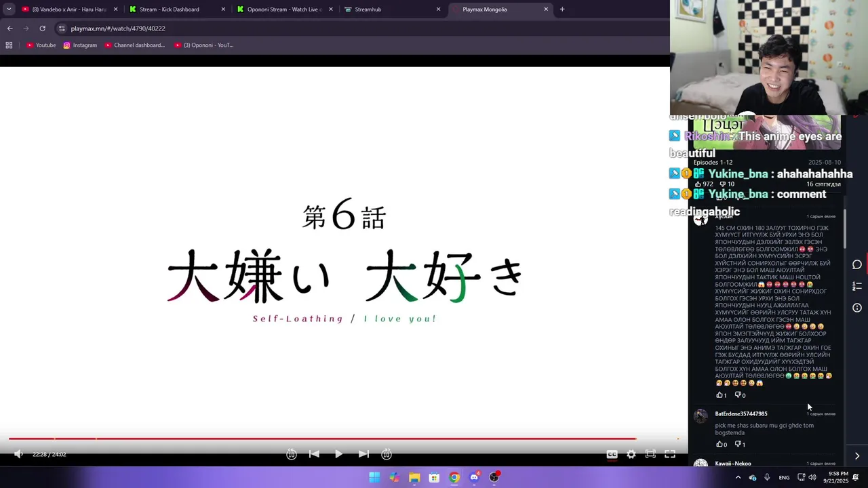Switch to theater mode view
The height and width of the screenshot is (488, 868).
point(650,454)
